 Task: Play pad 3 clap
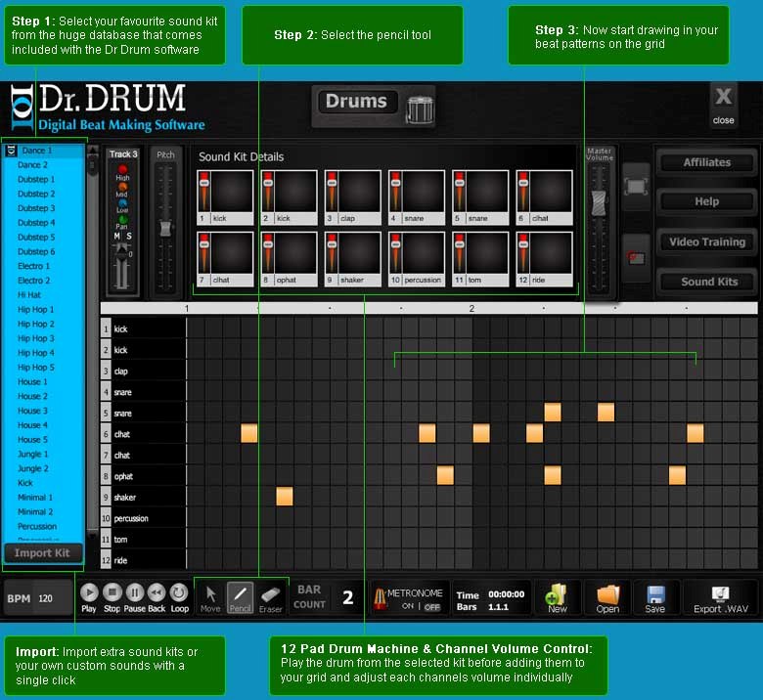point(359,192)
